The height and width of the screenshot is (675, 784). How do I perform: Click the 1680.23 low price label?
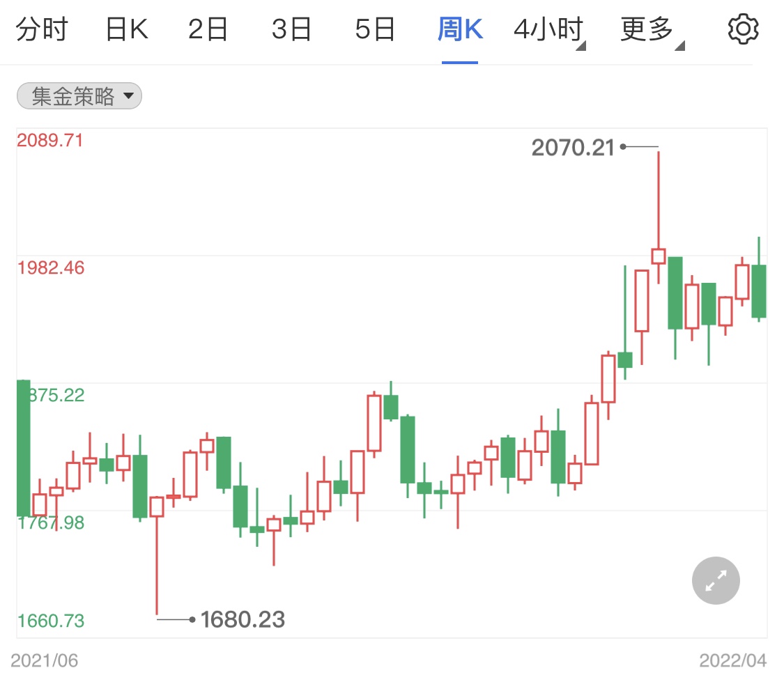click(243, 619)
